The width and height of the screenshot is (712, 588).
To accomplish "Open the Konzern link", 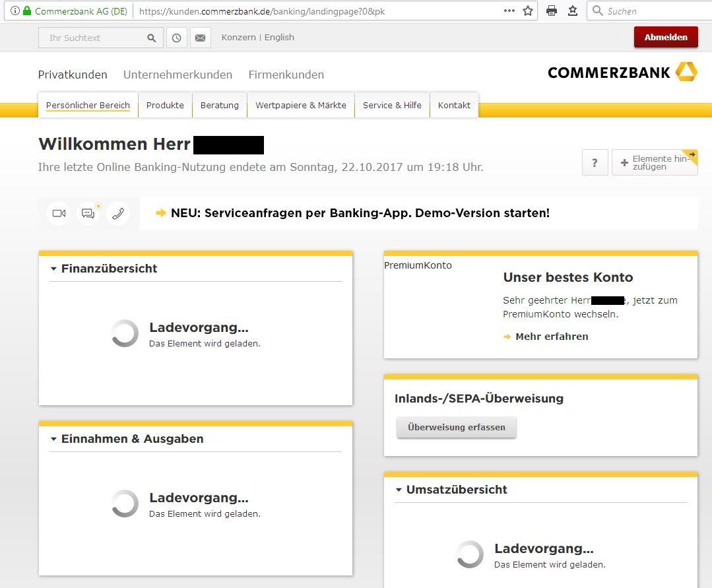I will tap(238, 37).
